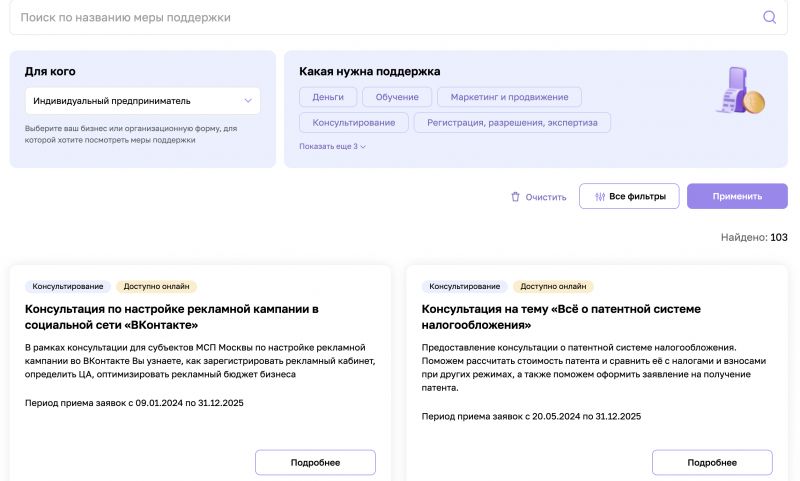This screenshot has height=481, width=800.
Task: Click the chevron arrow in Для кого dropdown
Action: (248, 101)
